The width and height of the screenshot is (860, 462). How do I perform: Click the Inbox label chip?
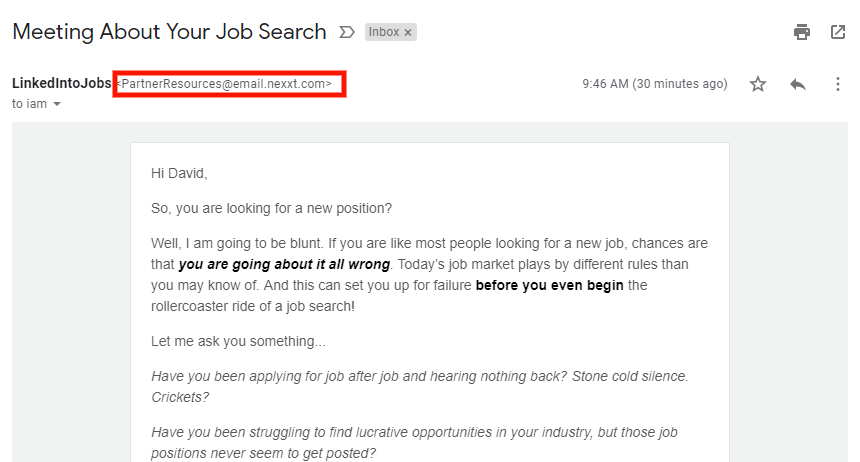[x=384, y=32]
